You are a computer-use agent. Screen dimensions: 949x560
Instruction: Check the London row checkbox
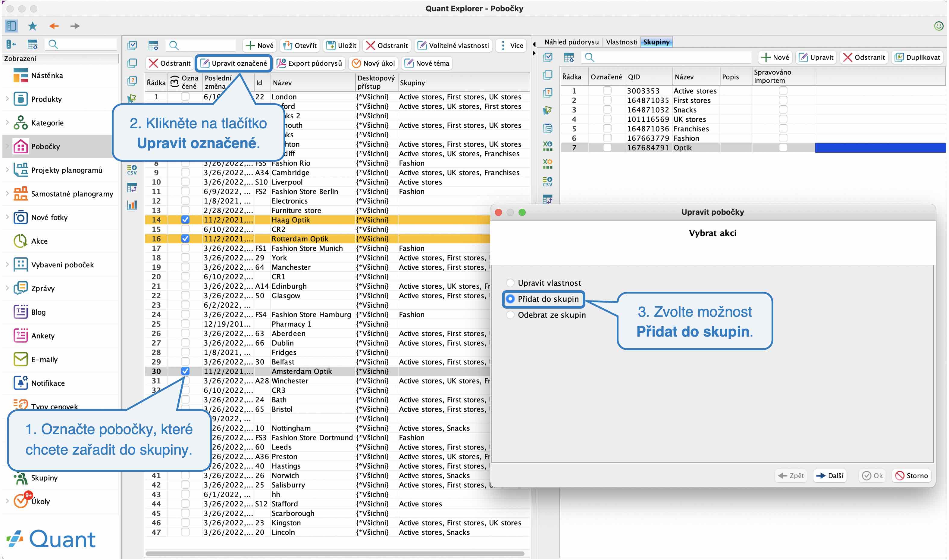[x=185, y=97]
